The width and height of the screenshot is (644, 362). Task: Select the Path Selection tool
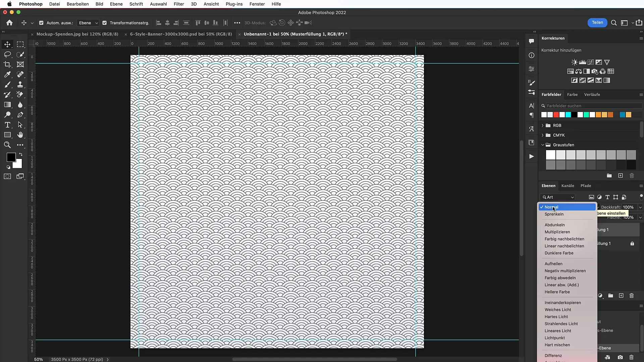(20, 125)
